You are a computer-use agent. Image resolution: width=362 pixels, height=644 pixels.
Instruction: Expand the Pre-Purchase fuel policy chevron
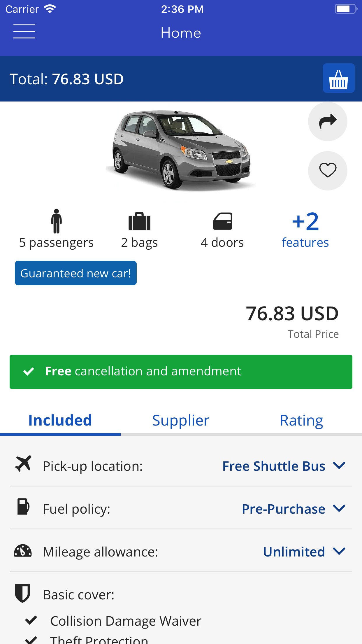pos(339,508)
